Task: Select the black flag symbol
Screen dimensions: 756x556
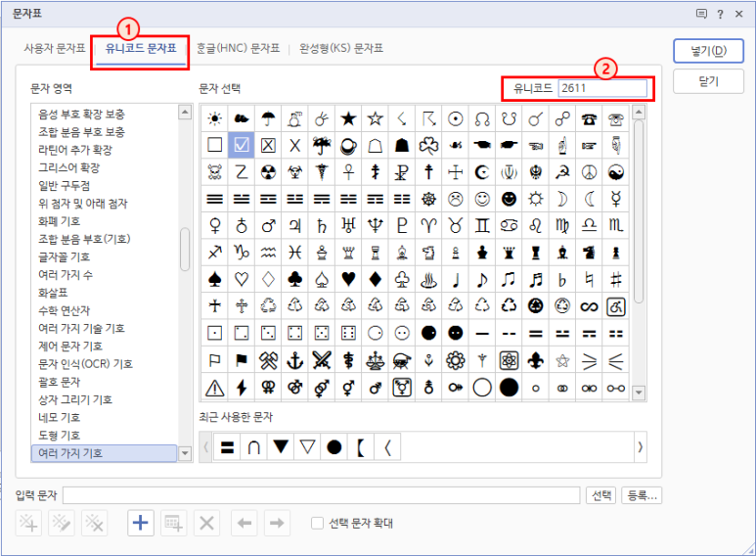Action: [241, 360]
